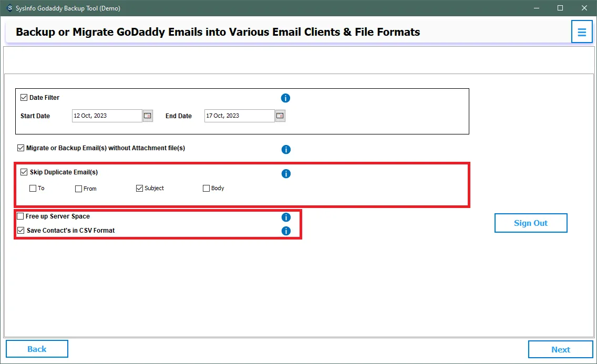Click info icon for Free up Server Space

[x=286, y=217]
